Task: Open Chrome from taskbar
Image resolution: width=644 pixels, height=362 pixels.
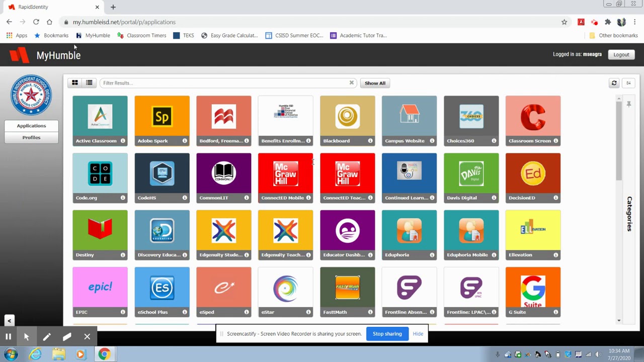Action: click(x=104, y=354)
